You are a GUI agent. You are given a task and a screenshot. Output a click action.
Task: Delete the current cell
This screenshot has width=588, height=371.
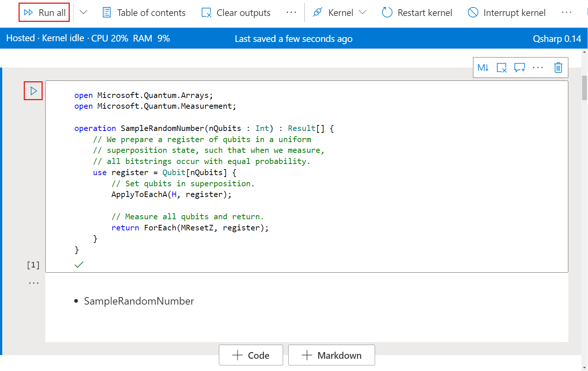pyautogui.click(x=558, y=68)
